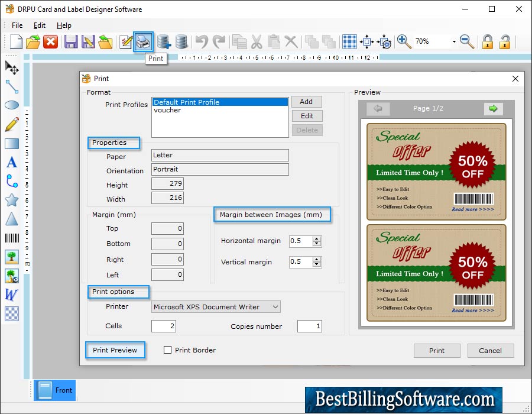Click the closed padlock Lock icon

point(488,42)
